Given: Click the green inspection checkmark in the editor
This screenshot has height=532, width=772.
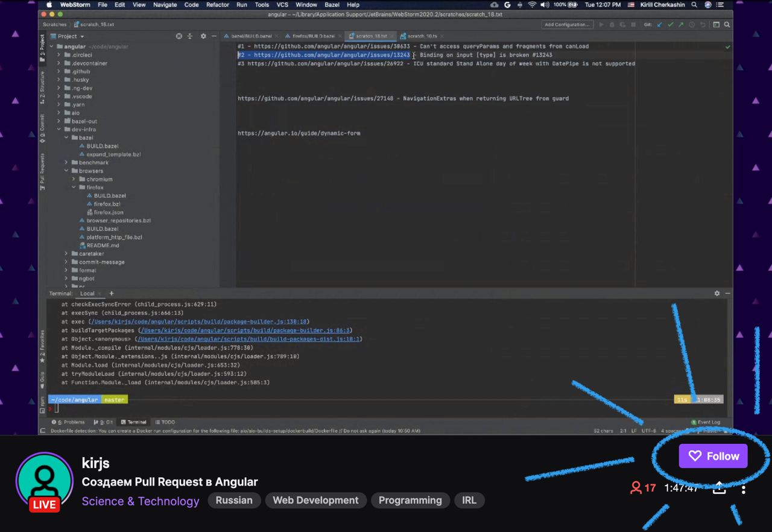Looking at the screenshot, I should coord(727,46).
